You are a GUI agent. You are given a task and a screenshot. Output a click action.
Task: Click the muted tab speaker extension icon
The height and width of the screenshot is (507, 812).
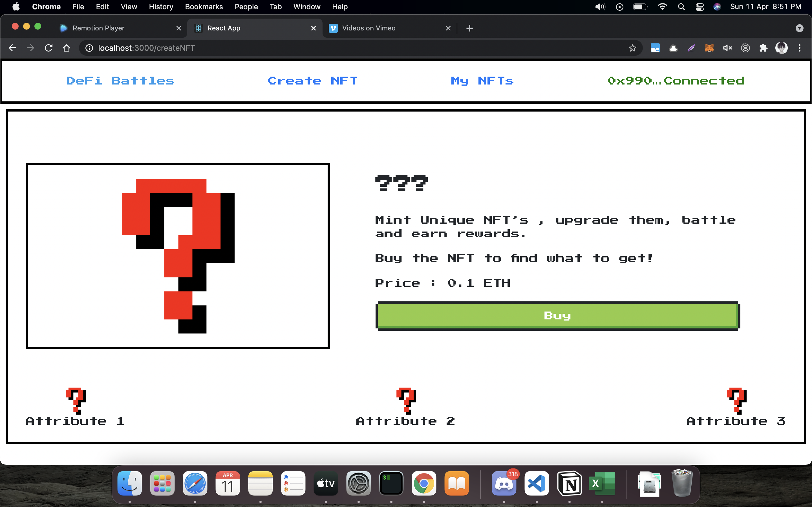(727, 48)
